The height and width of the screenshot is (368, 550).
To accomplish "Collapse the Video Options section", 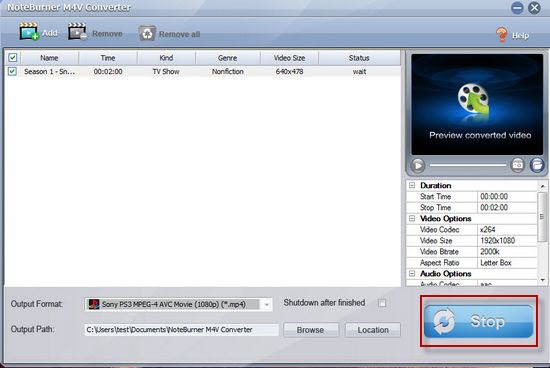I will click(x=412, y=219).
